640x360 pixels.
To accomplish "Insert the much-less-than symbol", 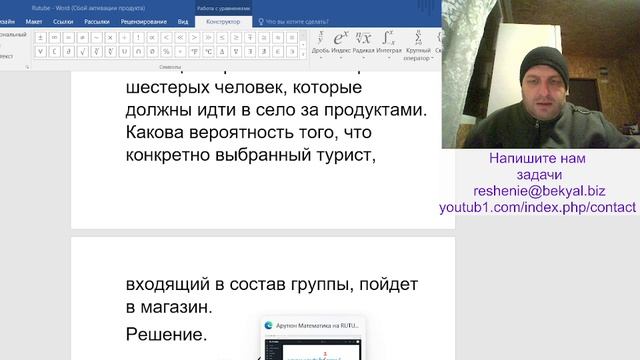I will point(180,38).
